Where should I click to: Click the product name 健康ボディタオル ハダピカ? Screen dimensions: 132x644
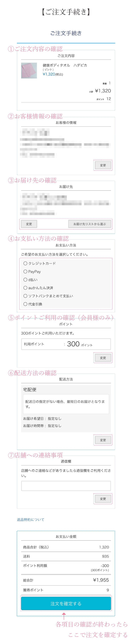pyautogui.click(x=65, y=65)
